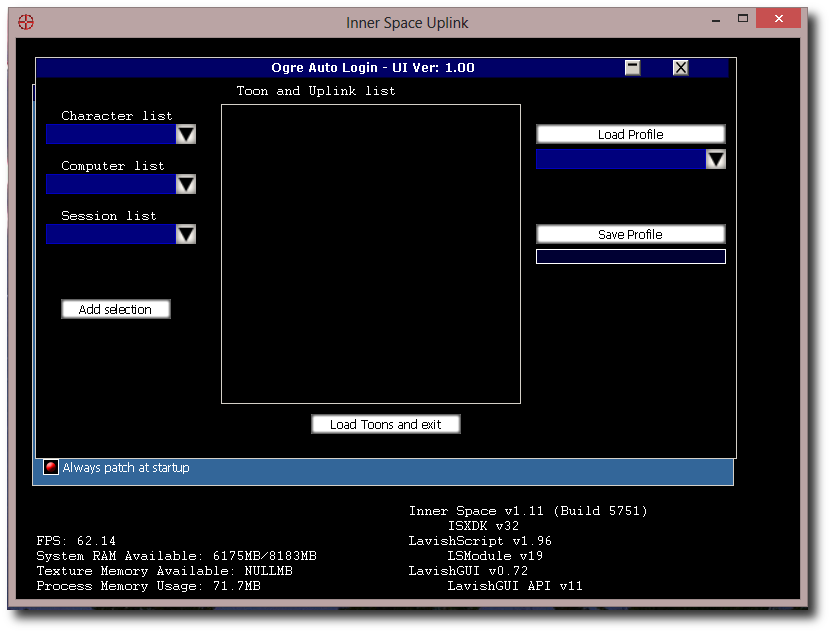The image size is (831, 633).
Task: Click Load Toons and exit button
Action: coord(386,424)
